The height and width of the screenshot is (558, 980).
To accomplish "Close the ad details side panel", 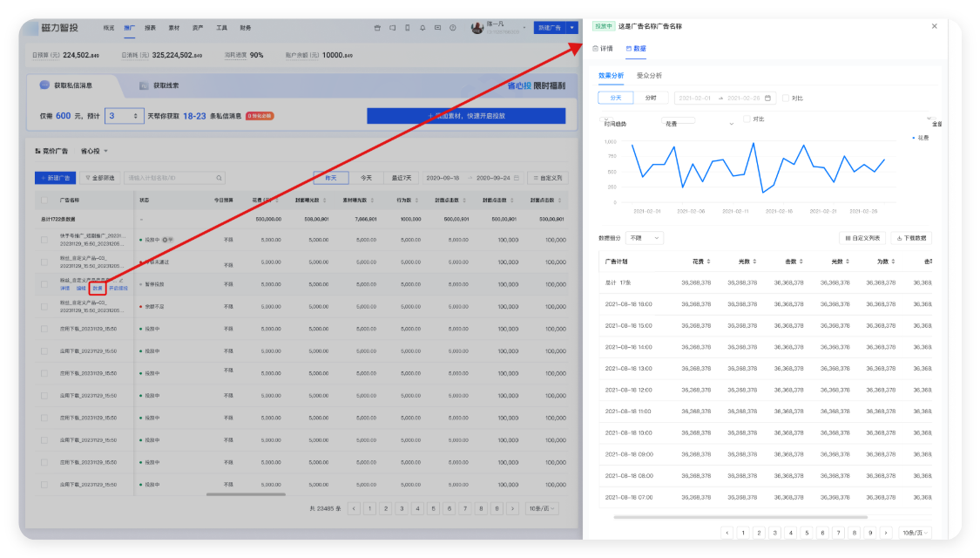I will tap(935, 26).
